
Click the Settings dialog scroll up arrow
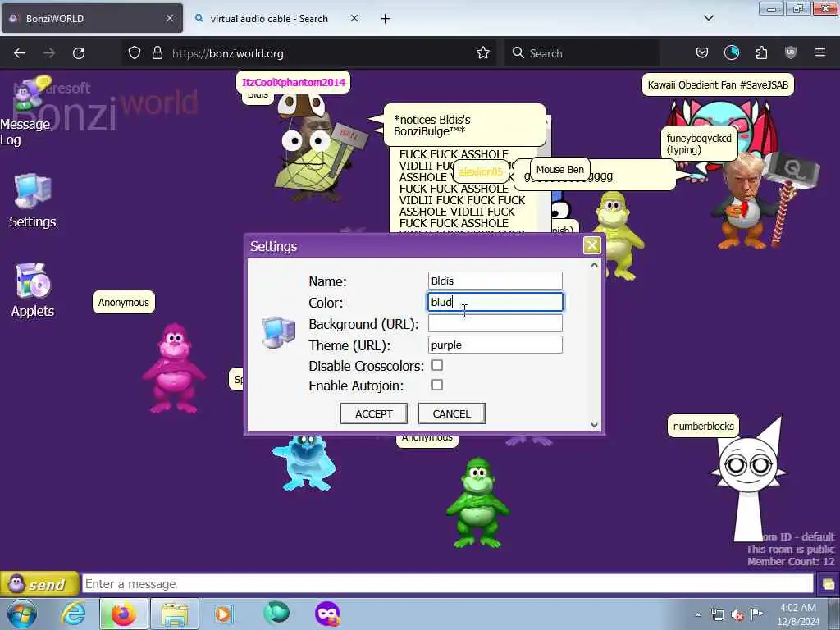pos(594,265)
